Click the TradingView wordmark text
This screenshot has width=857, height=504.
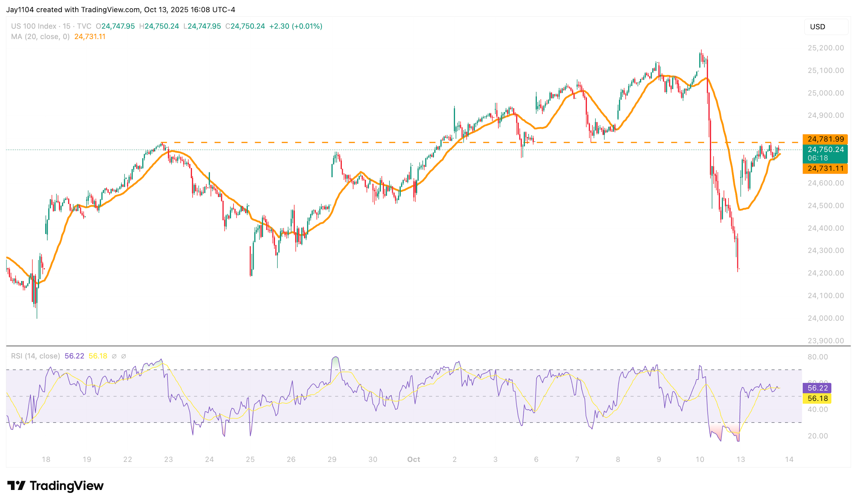67,486
